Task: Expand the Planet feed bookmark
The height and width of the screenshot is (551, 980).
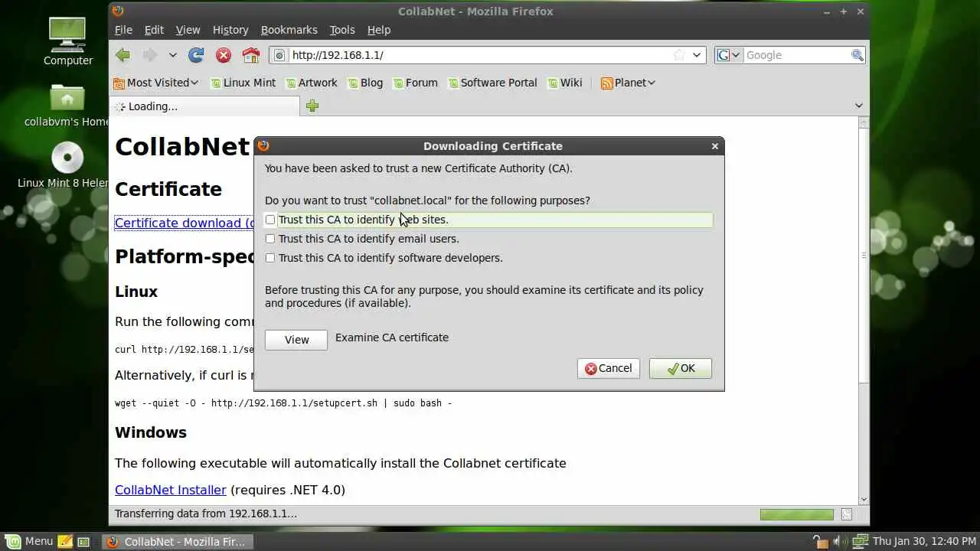Action: [628, 83]
